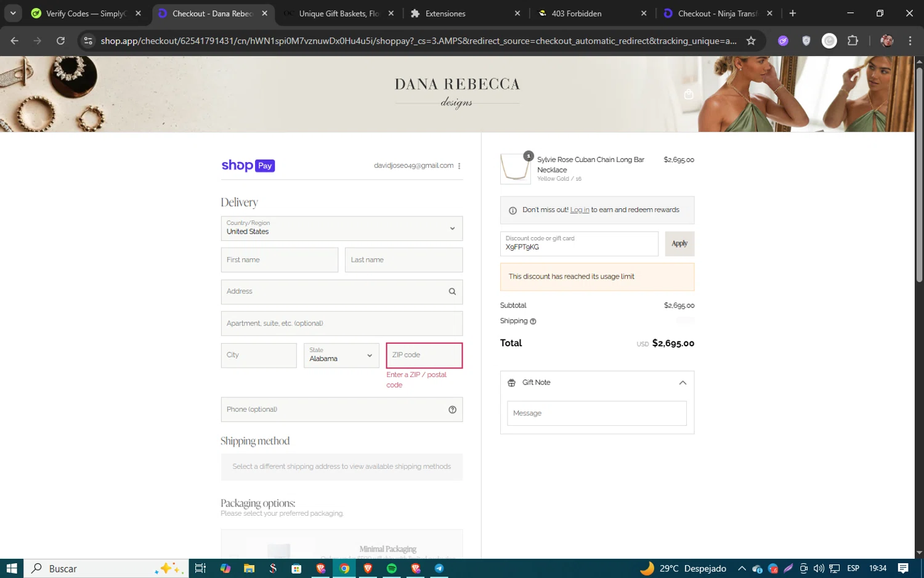Open the Extensions puzzle menu

853,41
